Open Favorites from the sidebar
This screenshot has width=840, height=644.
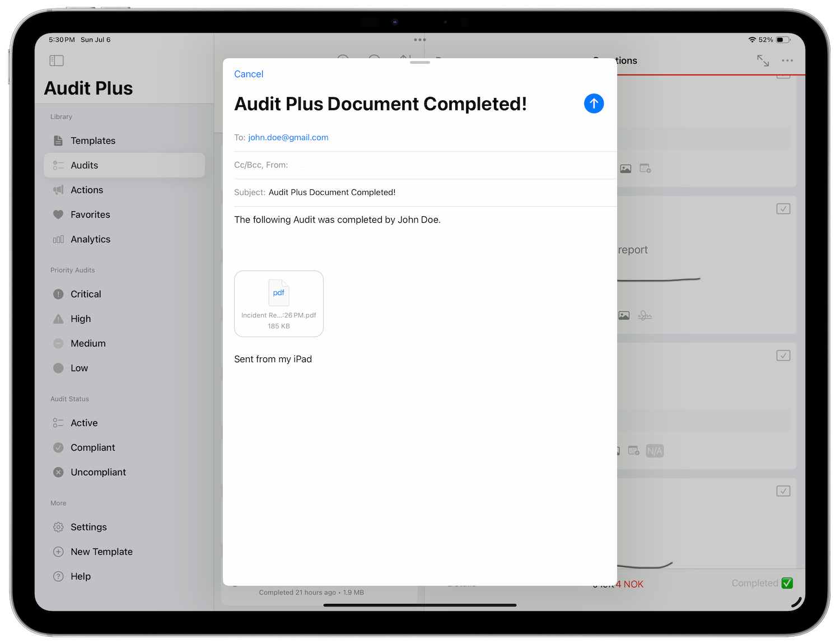(124, 214)
